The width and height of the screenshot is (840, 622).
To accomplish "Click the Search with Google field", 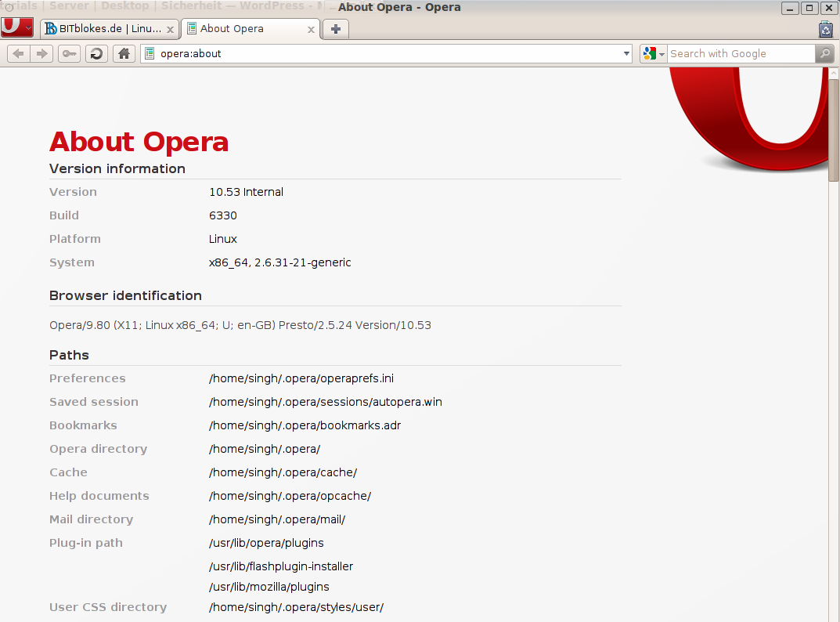I will pos(741,53).
